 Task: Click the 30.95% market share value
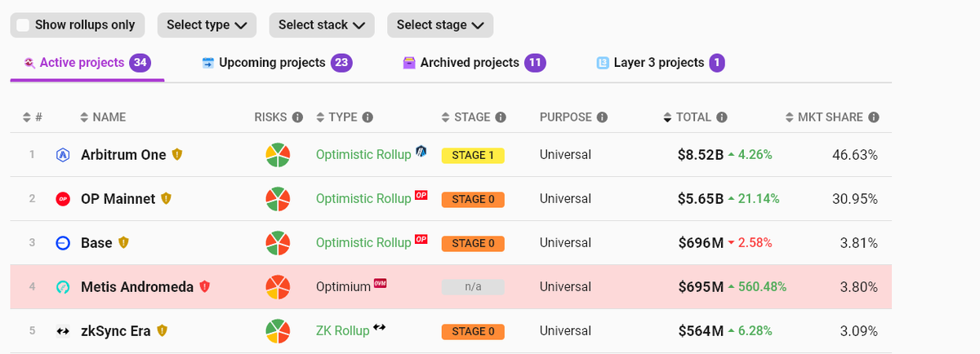(x=854, y=199)
